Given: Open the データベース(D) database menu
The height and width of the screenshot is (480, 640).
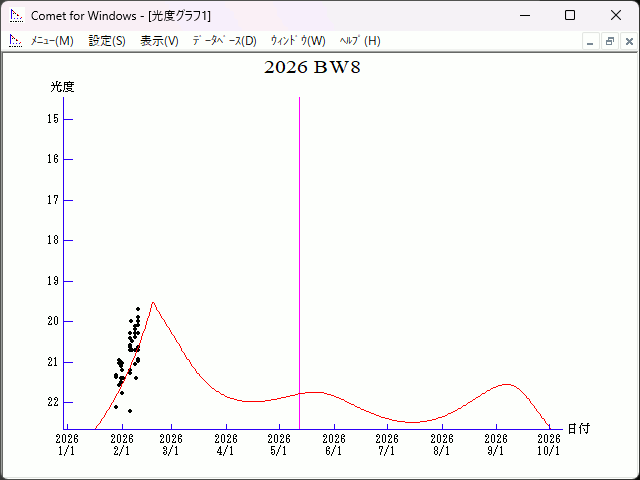Looking at the screenshot, I should pos(224,41).
